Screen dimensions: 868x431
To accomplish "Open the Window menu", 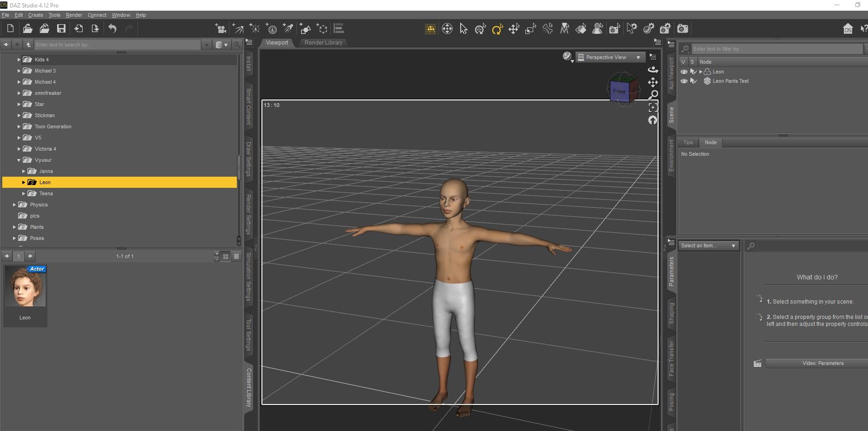I will click(121, 15).
